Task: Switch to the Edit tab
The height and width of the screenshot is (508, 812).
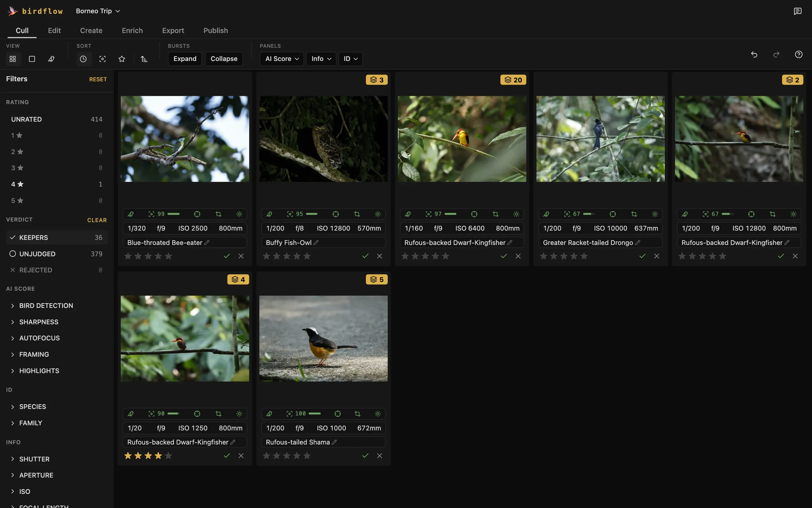Action: click(x=54, y=30)
